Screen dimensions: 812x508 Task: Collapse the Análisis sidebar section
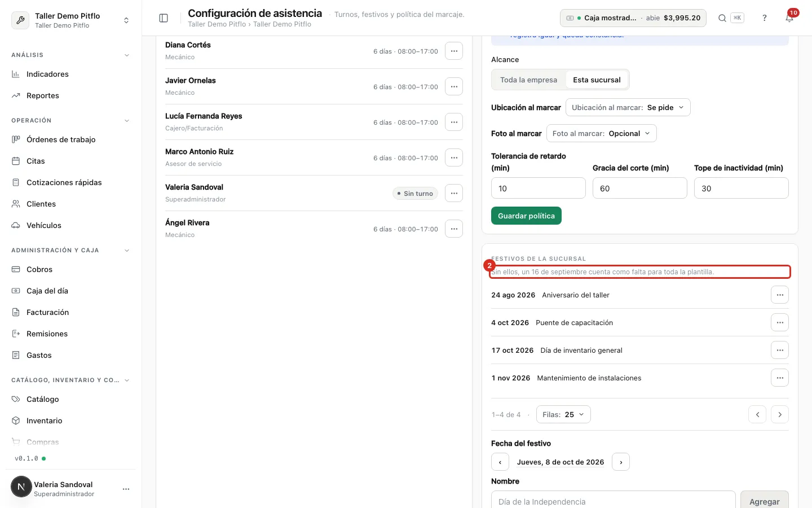click(127, 55)
